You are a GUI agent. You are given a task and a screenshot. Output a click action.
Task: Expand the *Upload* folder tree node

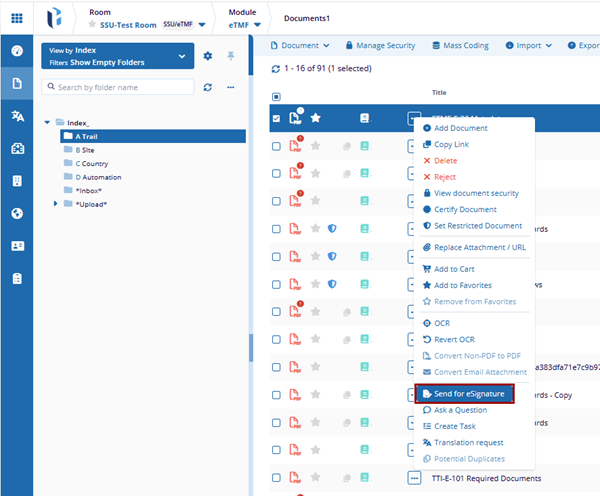pos(56,204)
